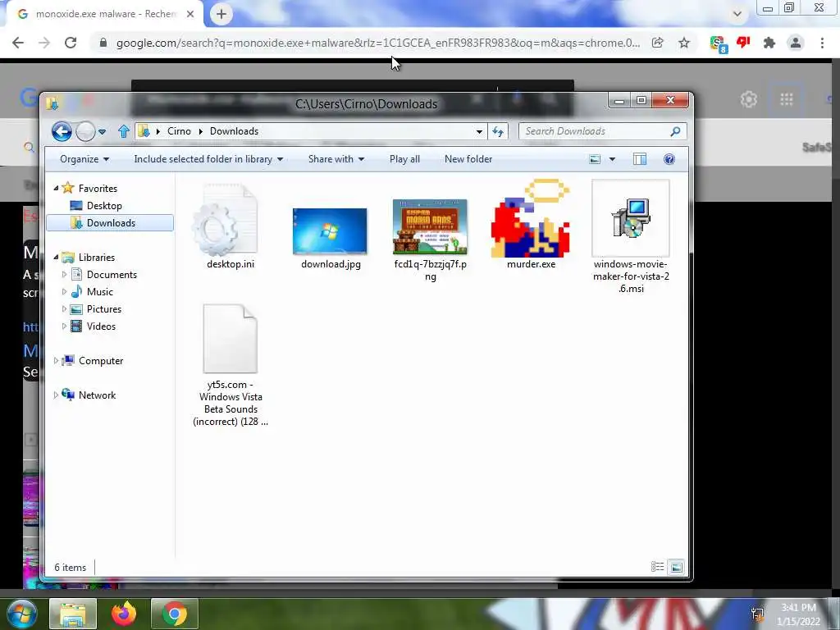Open Explorer Help icon

pos(669,159)
